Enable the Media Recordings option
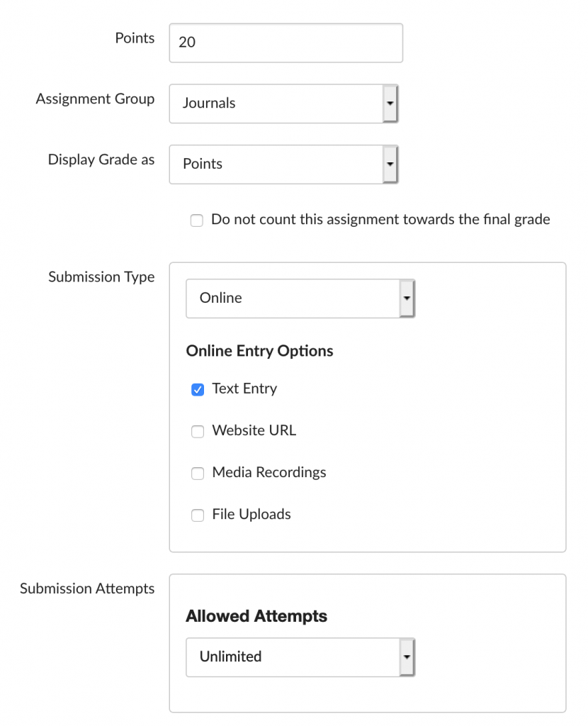The width and height of the screenshot is (588, 726). [198, 473]
